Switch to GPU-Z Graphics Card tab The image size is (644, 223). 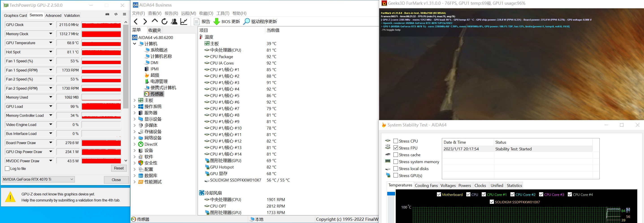point(15,15)
